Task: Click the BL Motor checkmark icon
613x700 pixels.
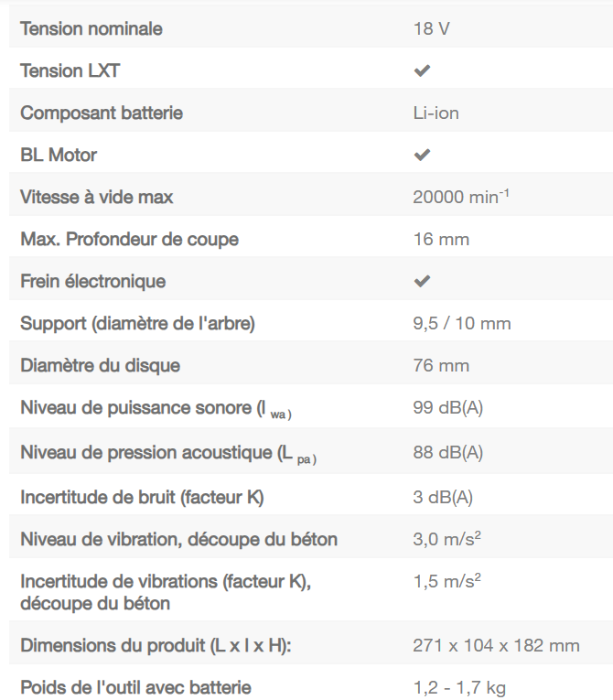Action: [422, 155]
